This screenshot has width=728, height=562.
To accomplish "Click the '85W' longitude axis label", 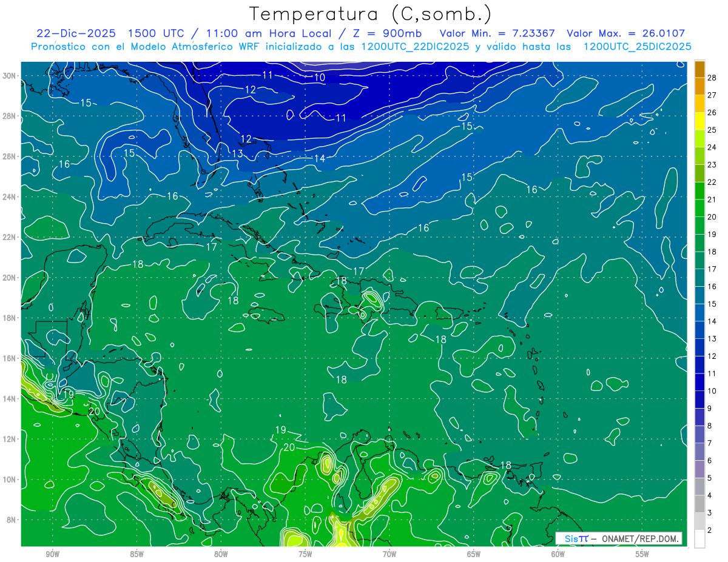I will point(136,554).
